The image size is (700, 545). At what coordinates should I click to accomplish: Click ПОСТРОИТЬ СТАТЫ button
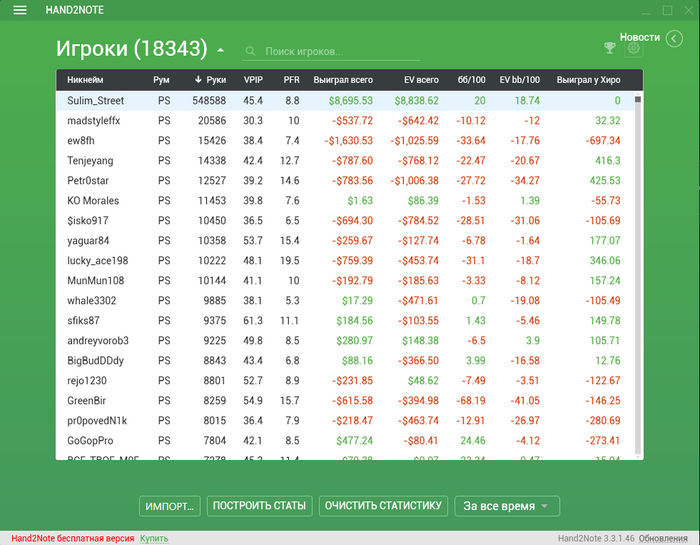point(259,506)
